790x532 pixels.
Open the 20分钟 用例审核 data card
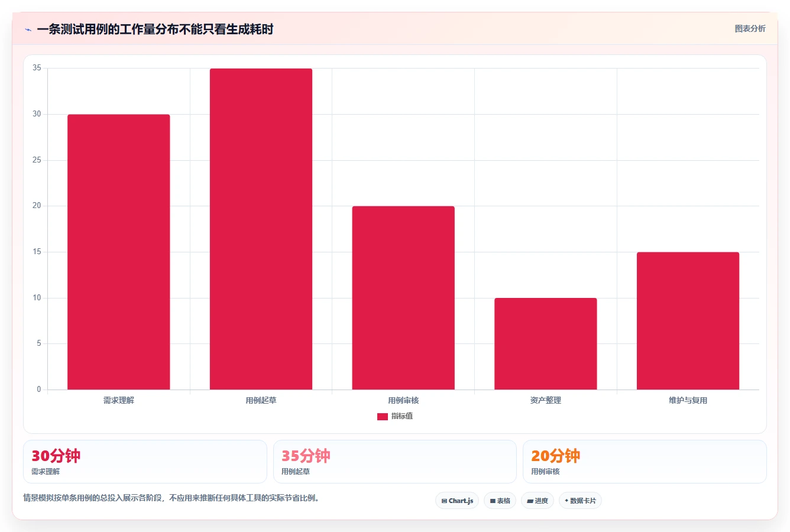pyautogui.click(x=645, y=462)
